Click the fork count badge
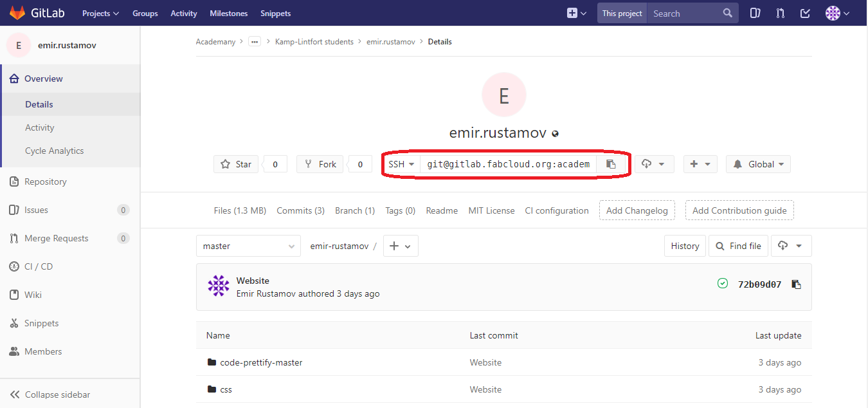868x408 pixels. [x=360, y=164]
